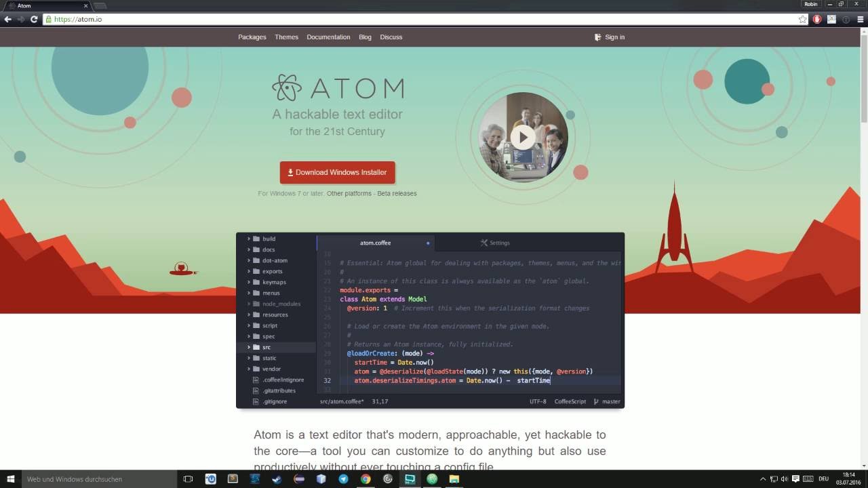This screenshot has width=868, height=488.
Task: Switch to the atom.coffee editor tab
Action: [x=375, y=243]
